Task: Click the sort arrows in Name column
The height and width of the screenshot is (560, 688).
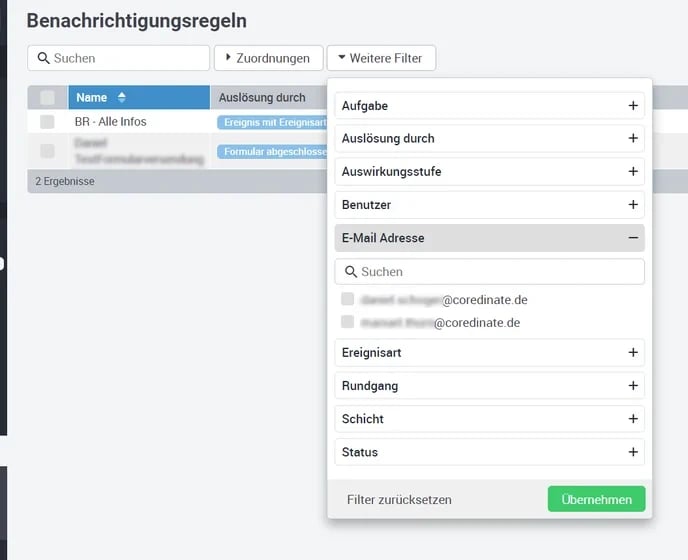Action: (x=122, y=97)
